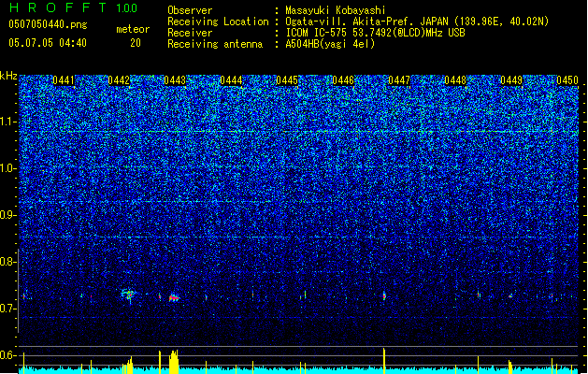Select the filename 0507050440.png
The image size is (588, 374).
pyautogui.click(x=48, y=24)
